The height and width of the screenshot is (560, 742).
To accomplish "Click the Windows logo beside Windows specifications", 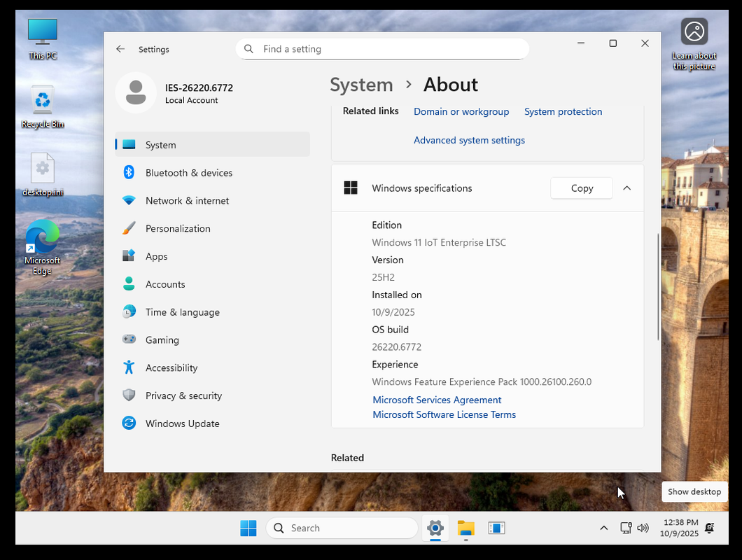I will [x=351, y=188].
